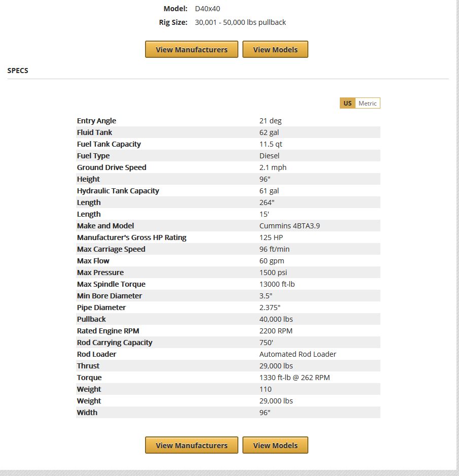459x476 pixels.
Task: Select the US units toggle
Action: tap(347, 104)
